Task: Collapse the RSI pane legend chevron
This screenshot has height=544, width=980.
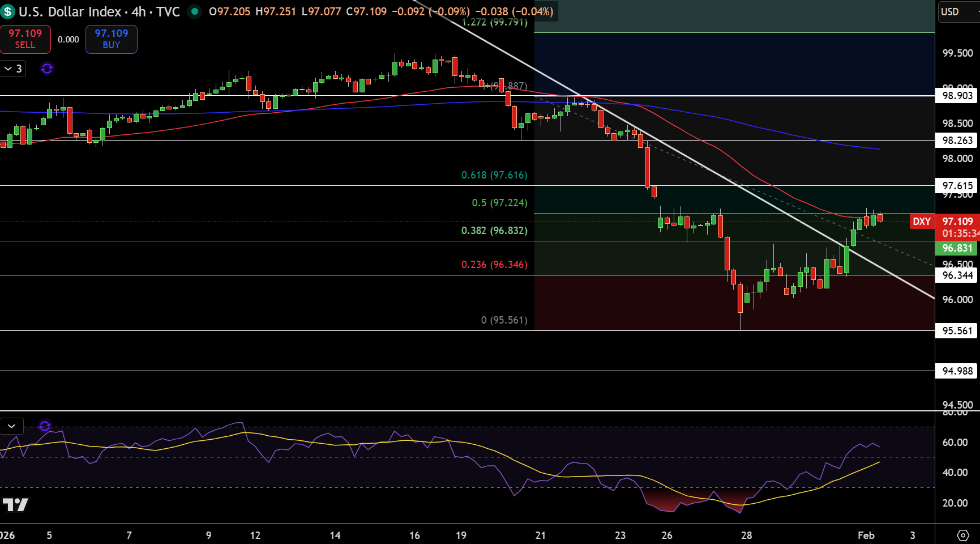Action: (x=11, y=426)
